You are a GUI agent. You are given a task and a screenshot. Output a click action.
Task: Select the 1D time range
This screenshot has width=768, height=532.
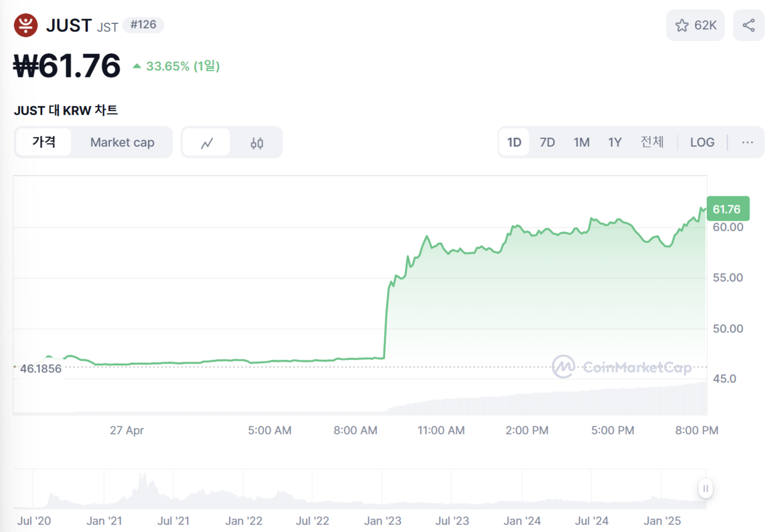[x=514, y=143]
